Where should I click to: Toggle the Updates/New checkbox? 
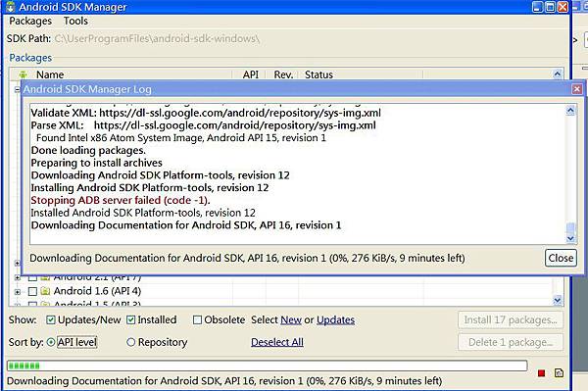click(x=51, y=319)
